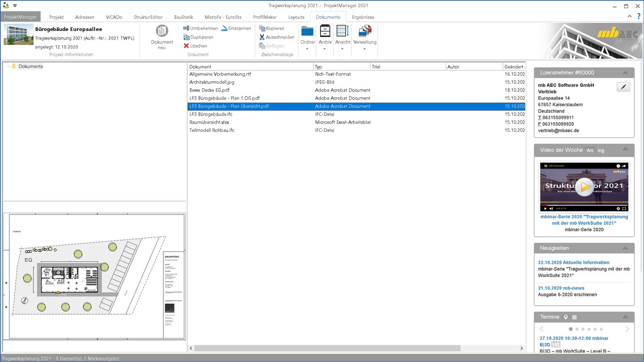Open the ViCADo tab
The height and width of the screenshot is (362, 644).
pyautogui.click(x=114, y=17)
